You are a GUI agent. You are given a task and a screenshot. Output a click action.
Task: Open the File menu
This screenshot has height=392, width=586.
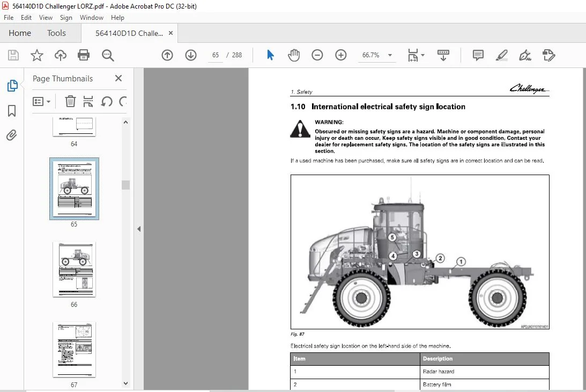coord(9,18)
